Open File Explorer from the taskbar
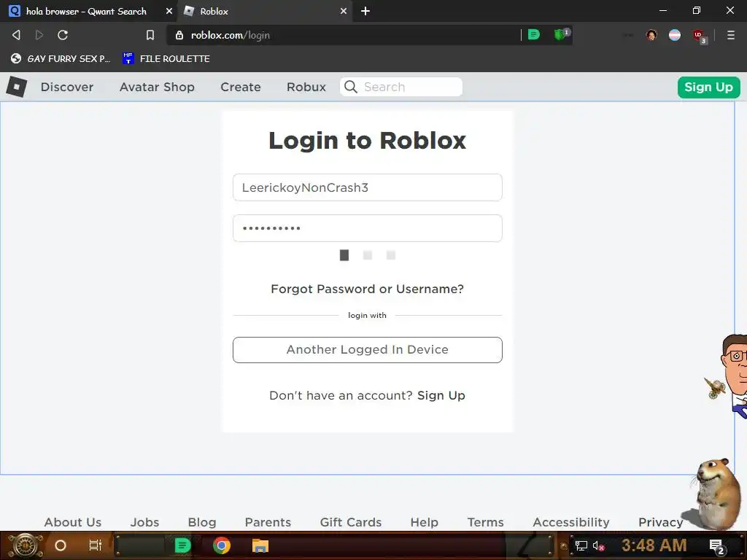 coord(260,545)
